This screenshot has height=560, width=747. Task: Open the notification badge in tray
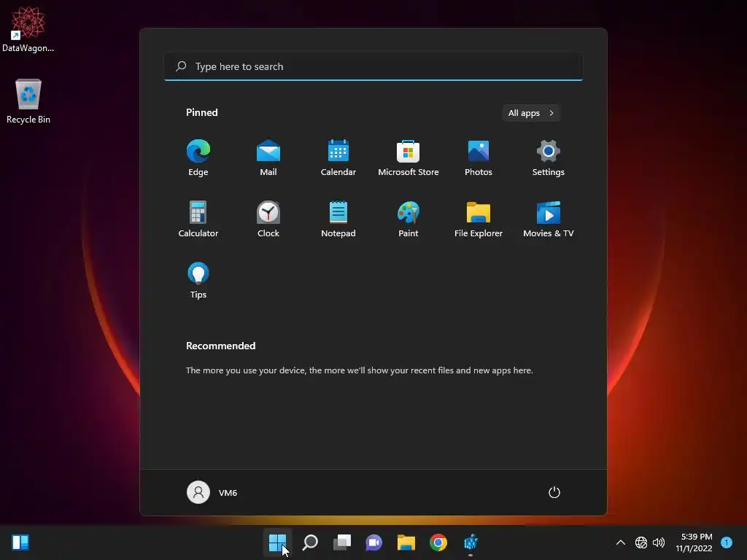click(x=727, y=542)
